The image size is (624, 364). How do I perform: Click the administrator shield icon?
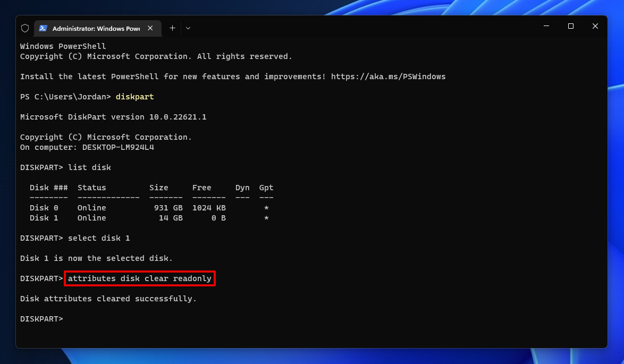[25, 28]
